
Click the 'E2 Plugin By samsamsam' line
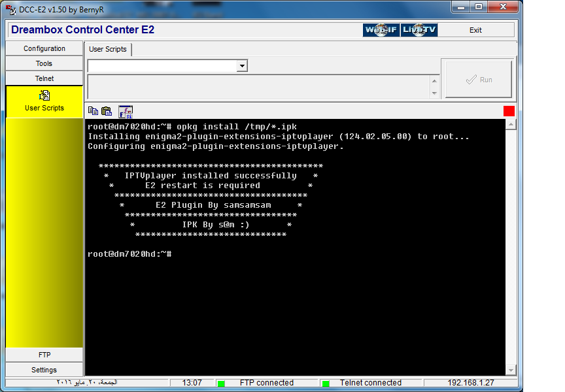pos(213,205)
